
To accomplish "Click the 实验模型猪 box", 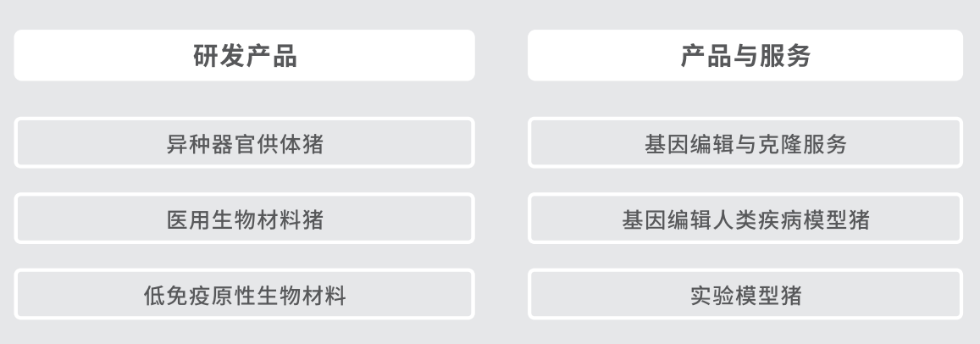I will [x=745, y=294].
